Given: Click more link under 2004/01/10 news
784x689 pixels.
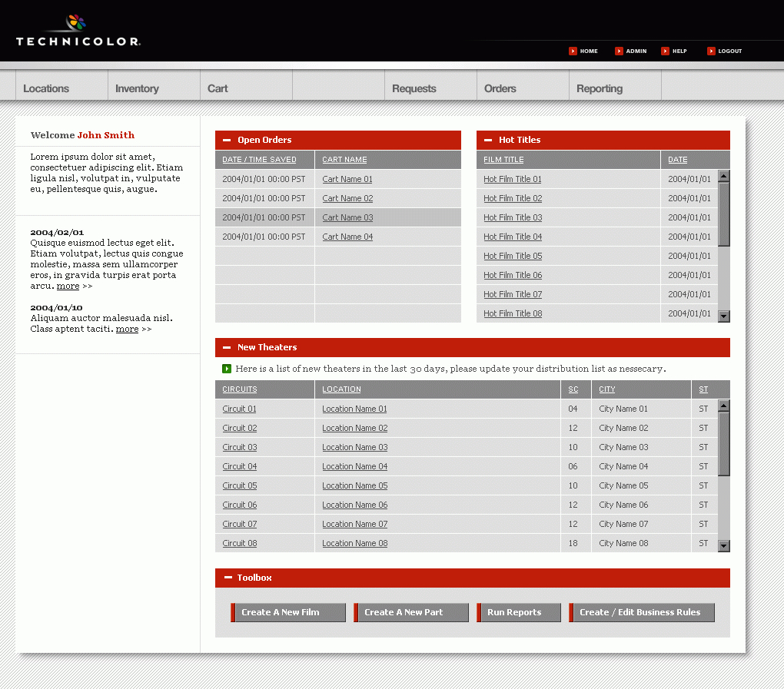Looking at the screenshot, I should pos(127,329).
